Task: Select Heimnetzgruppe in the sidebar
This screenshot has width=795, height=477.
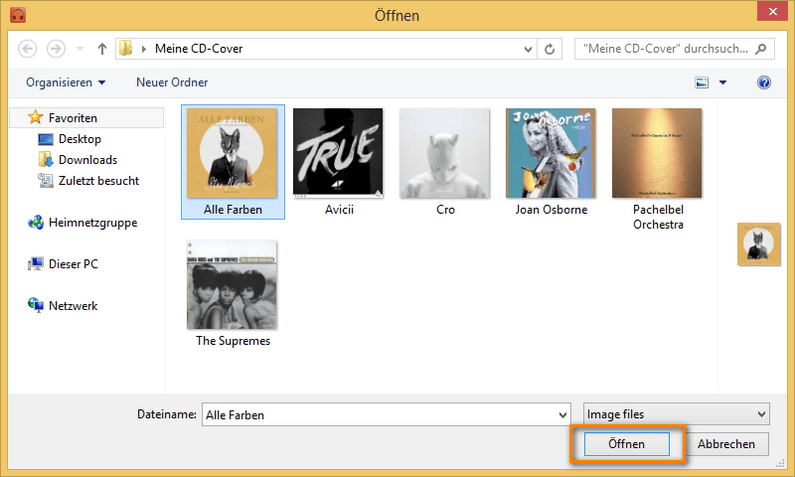Action: (x=93, y=223)
